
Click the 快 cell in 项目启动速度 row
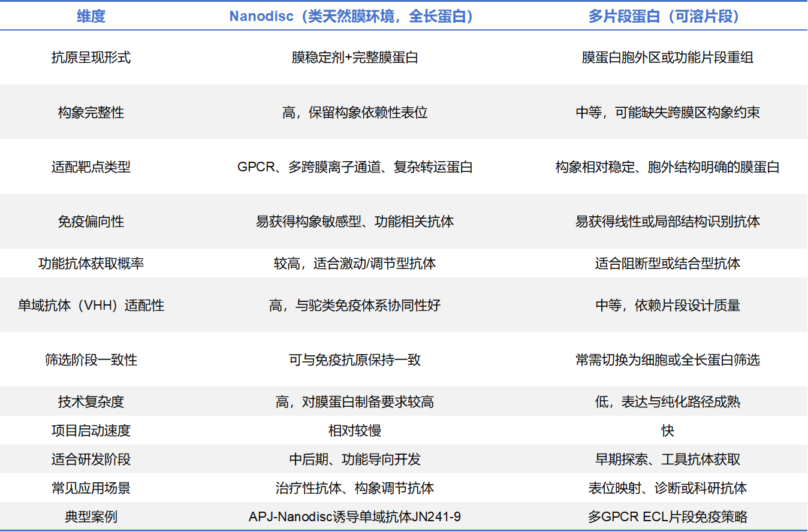pyautogui.click(x=667, y=430)
